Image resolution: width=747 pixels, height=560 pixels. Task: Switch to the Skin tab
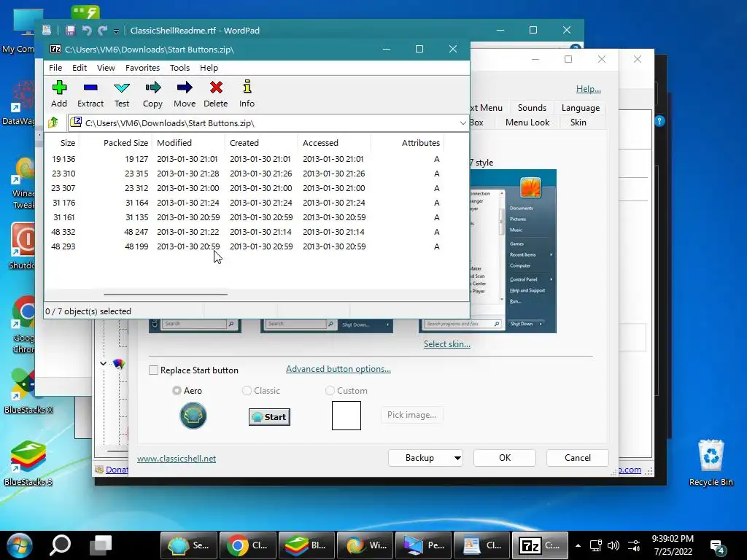click(x=578, y=122)
